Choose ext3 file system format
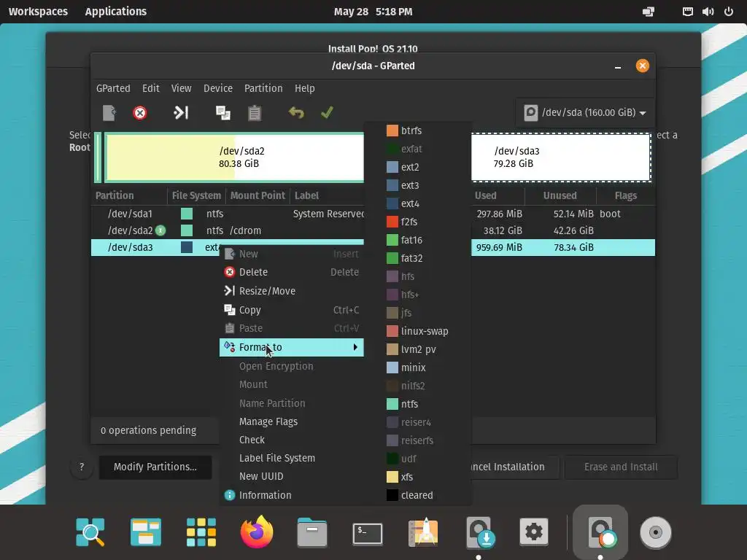 coord(418,185)
